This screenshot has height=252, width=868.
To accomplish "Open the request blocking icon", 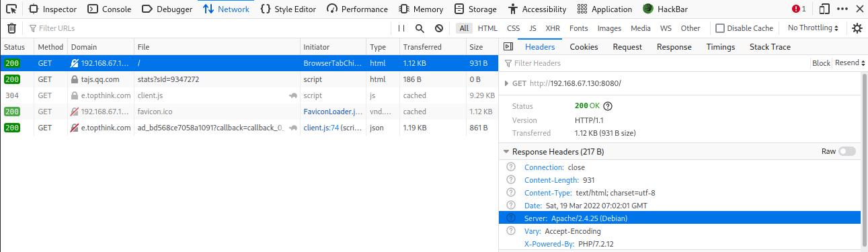I will coord(439,28).
